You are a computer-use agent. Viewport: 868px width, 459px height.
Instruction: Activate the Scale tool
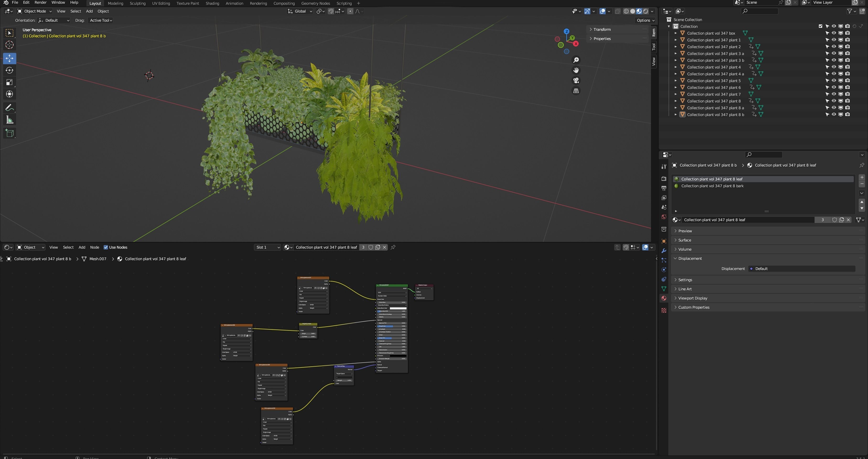tap(9, 82)
